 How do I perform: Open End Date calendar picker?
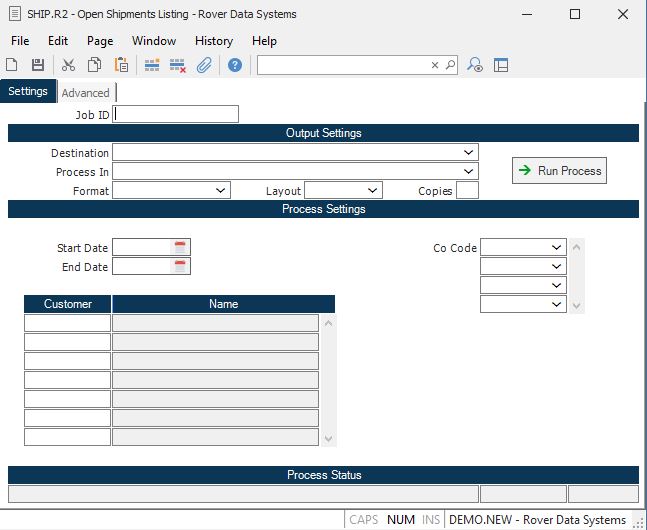pos(180,266)
